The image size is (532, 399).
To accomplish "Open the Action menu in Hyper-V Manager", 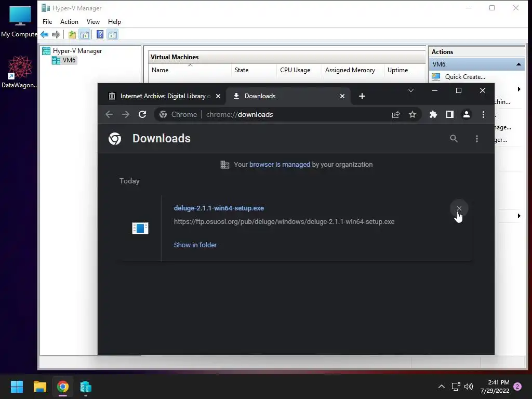I will coord(69,22).
